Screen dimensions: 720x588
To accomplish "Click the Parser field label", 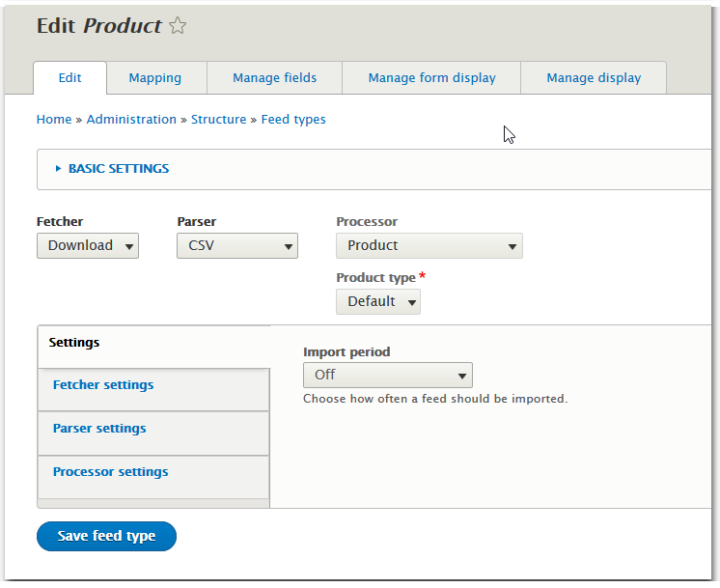I will 197,221.
